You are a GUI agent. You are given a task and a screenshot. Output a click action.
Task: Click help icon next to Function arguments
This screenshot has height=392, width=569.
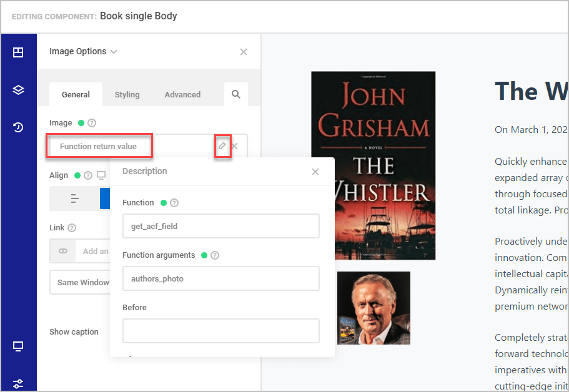point(215,255)
